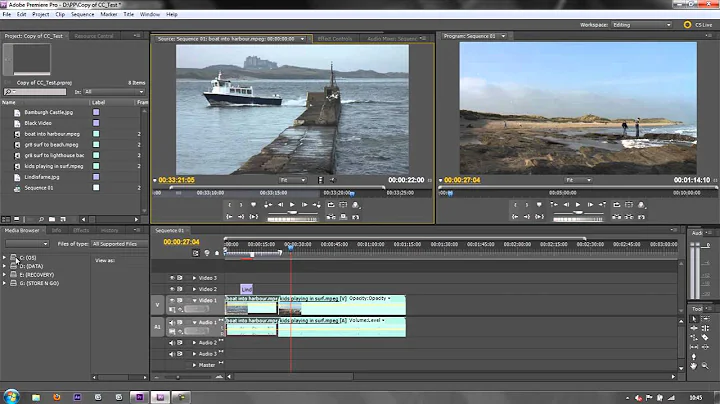720x404 pixels.
Task: Select the Rolling Edit tool
Action: (705, 328)
